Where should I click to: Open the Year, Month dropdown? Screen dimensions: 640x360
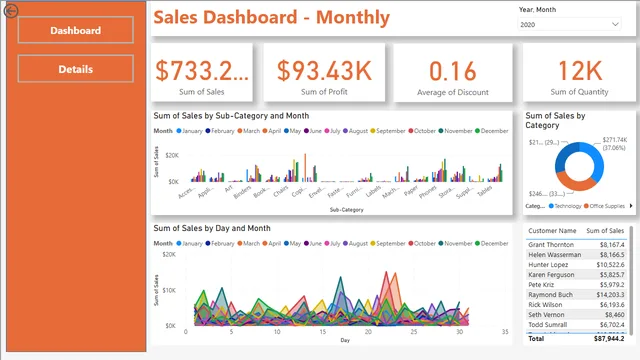(569, 24)
